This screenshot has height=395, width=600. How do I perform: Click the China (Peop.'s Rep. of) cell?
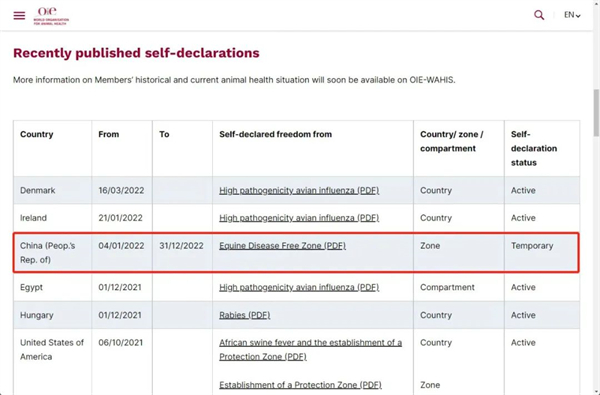[52, 253]
